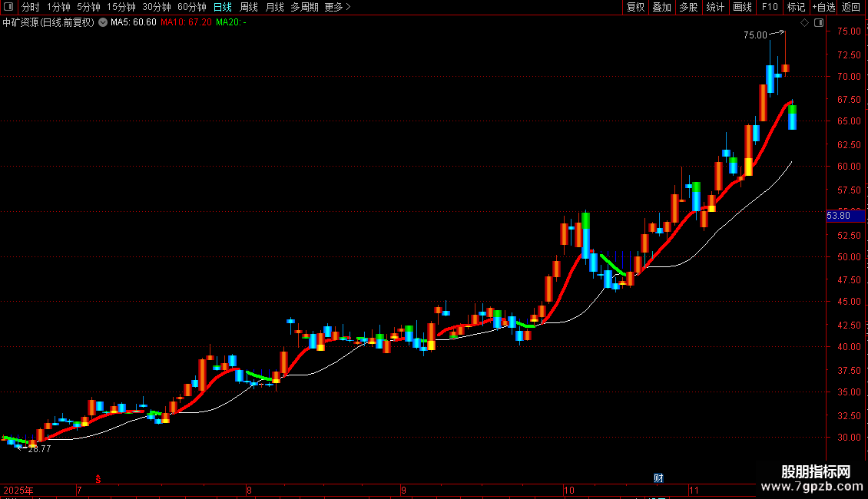The height and width of the screenshot is (499, 868).
Task: Click the diamond icon above the chart
Action: tap(804, 23)
